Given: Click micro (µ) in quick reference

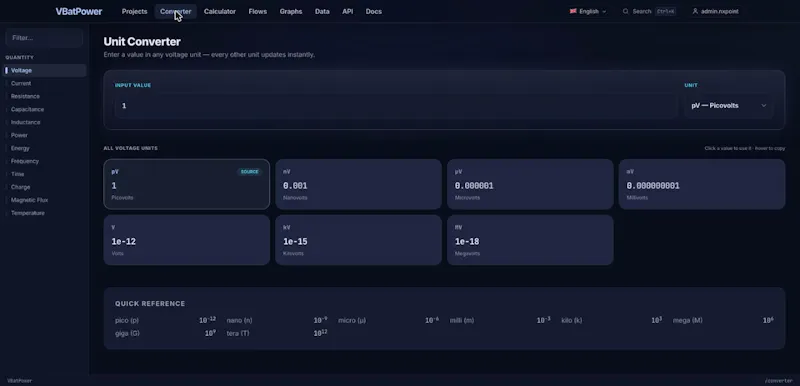Looking at the screenshot, I should 352,320.
